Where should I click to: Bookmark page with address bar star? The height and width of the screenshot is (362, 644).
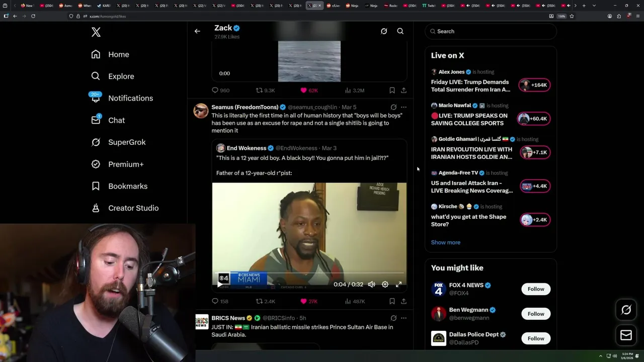(x=572, y=16)
